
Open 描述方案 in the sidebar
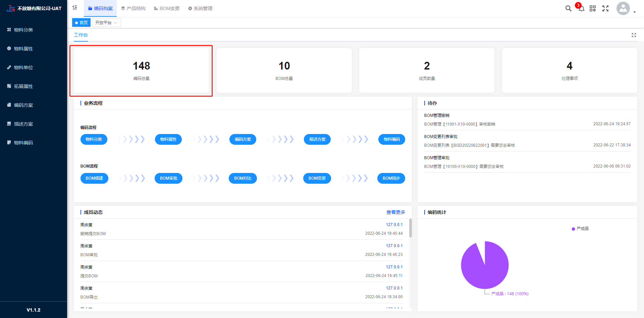click(34, 124)
